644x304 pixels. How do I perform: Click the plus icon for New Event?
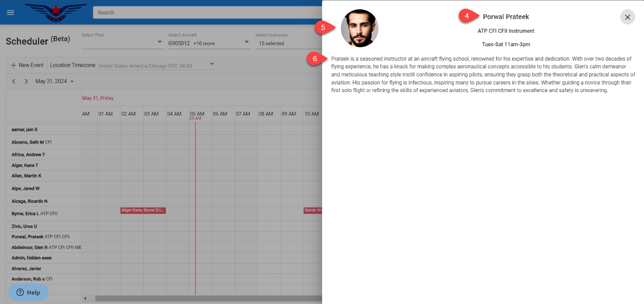pyautogui.click(x=14, y=65)
